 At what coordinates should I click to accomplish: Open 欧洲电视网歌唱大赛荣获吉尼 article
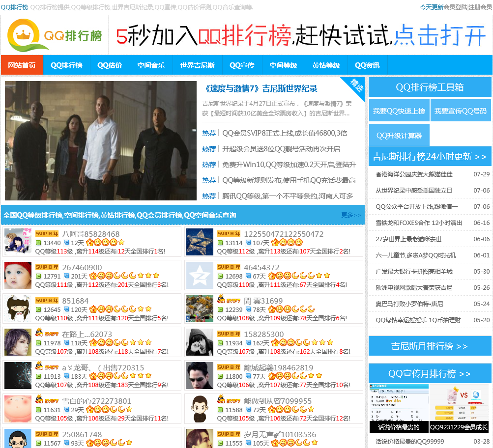(414, 288)
